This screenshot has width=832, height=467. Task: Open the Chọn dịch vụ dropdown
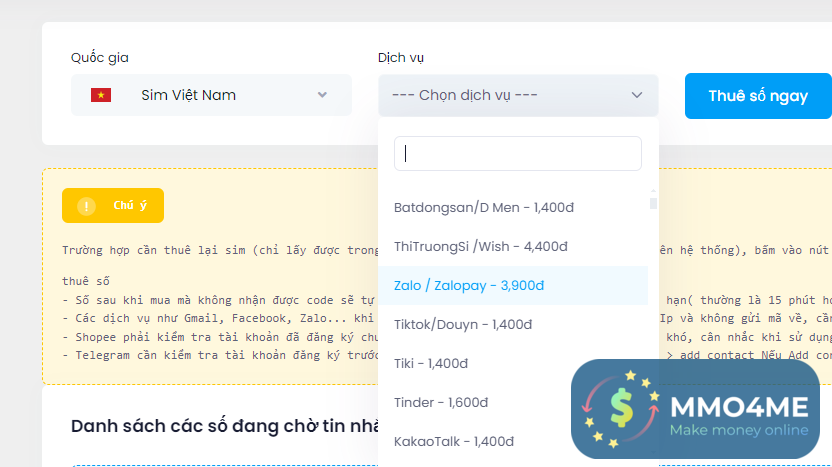coord(518,96)
